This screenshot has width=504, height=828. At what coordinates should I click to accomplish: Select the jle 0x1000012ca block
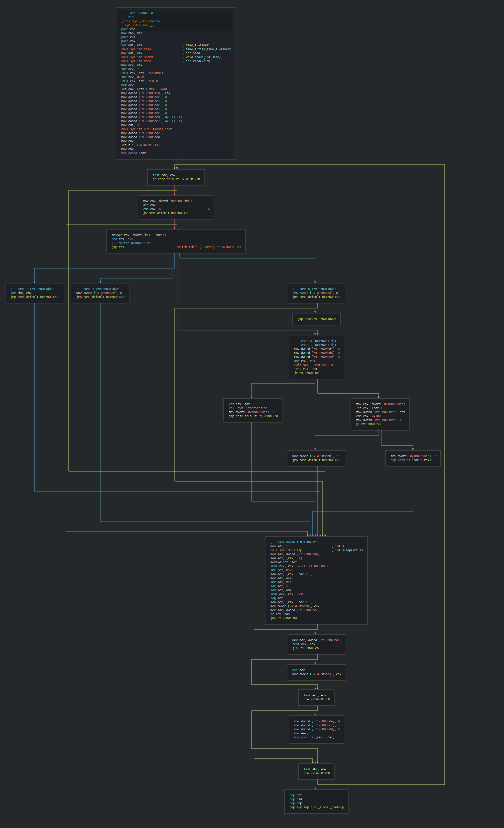click(x=316, y=644)
